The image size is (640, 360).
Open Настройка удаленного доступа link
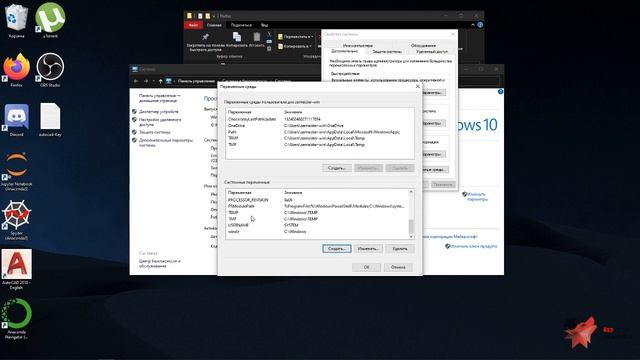tap(160, 122)
